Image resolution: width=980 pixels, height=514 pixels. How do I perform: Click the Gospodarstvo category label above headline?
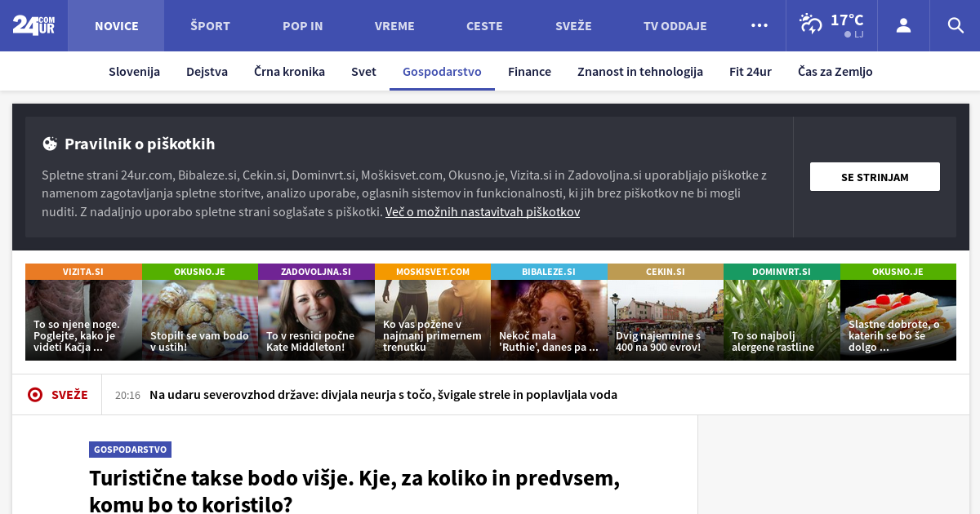(x=130, y=450)
